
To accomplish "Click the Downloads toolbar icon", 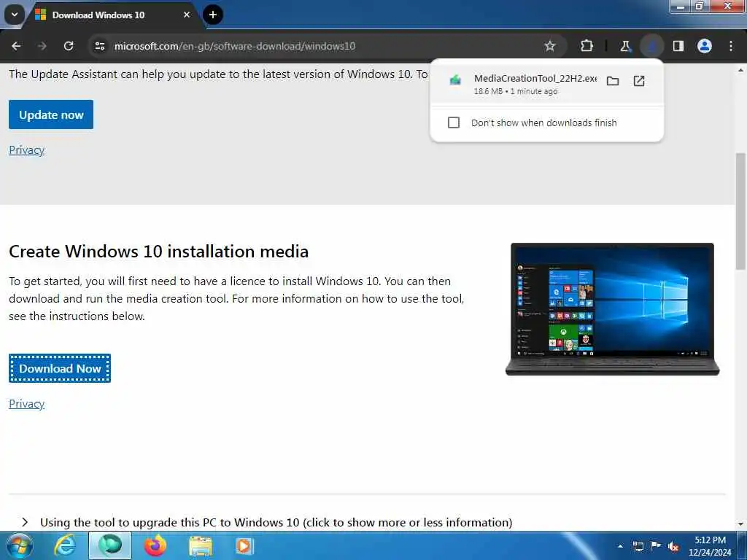I will pos(651,46).
